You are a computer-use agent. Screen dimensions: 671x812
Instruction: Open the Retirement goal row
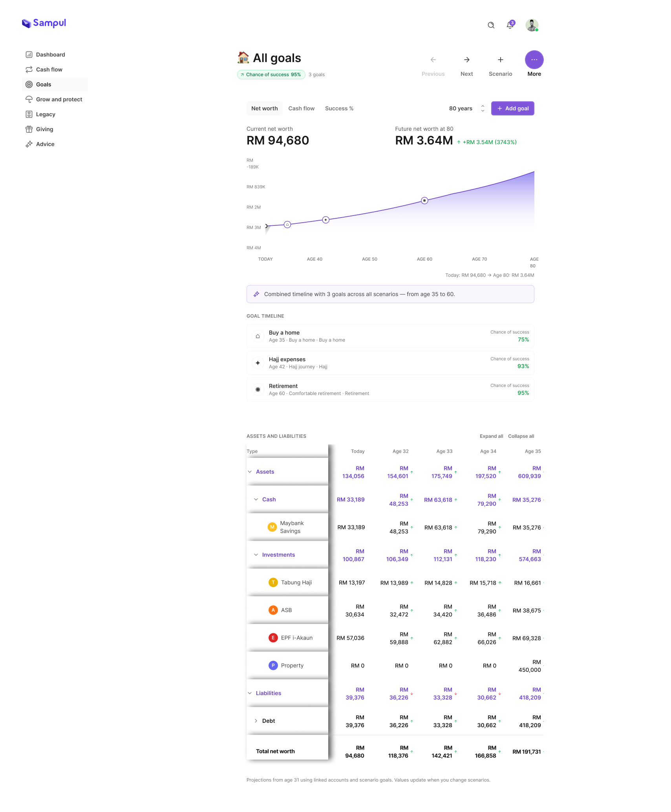pyautogui.click(x=390, y=390)
